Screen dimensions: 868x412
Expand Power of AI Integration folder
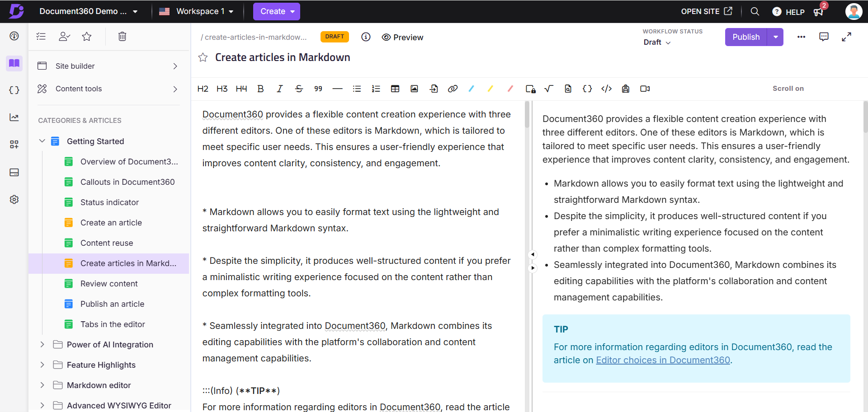pyautogui.click(x=42, y=344)
